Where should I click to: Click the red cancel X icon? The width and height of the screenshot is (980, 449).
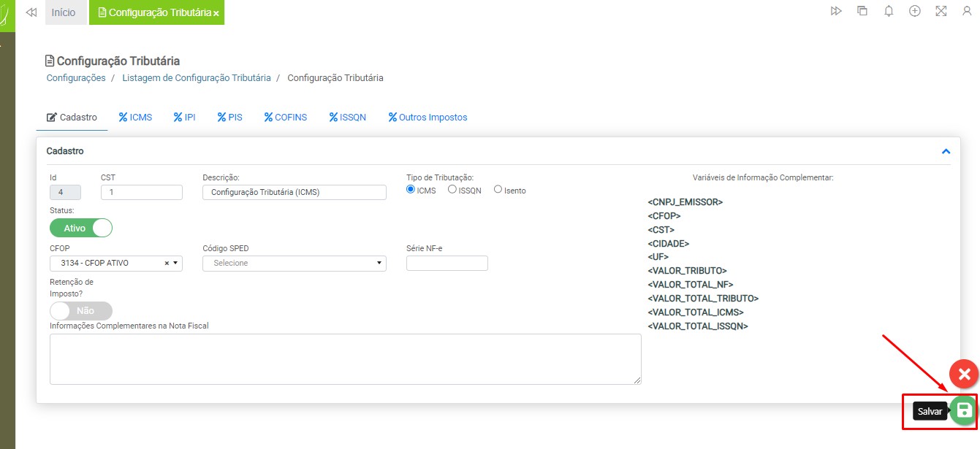(x=964, y=375)
